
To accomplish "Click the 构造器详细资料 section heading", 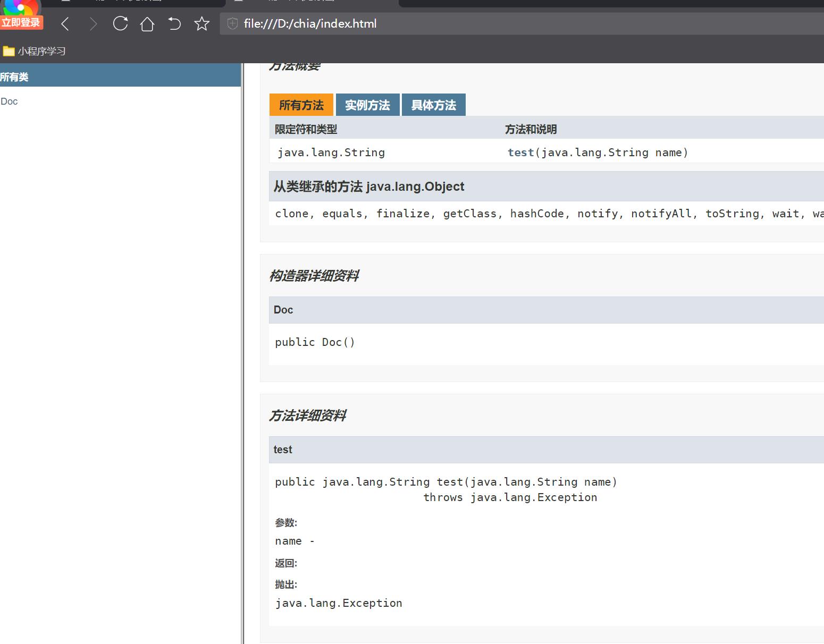I will tap(314, 276).
